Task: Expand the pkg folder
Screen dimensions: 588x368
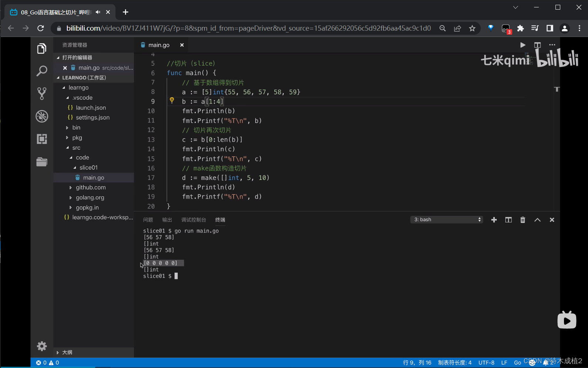Action: (x=67, y=137)
